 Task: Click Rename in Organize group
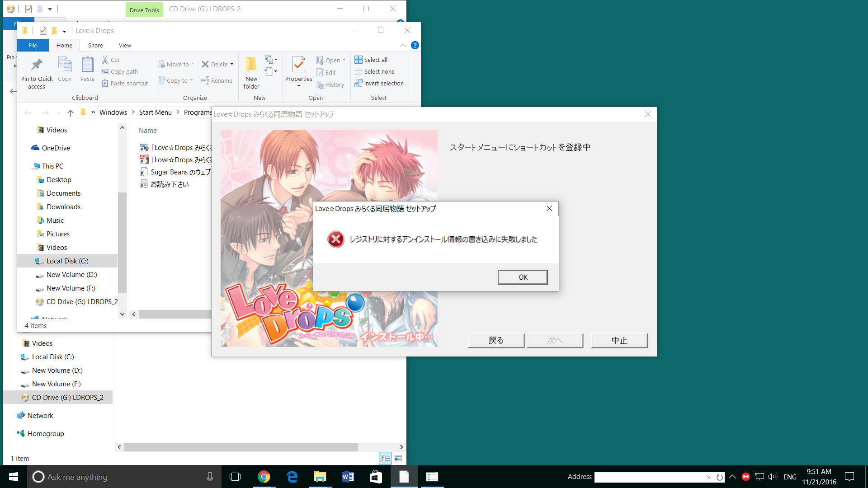click(217, 80)
